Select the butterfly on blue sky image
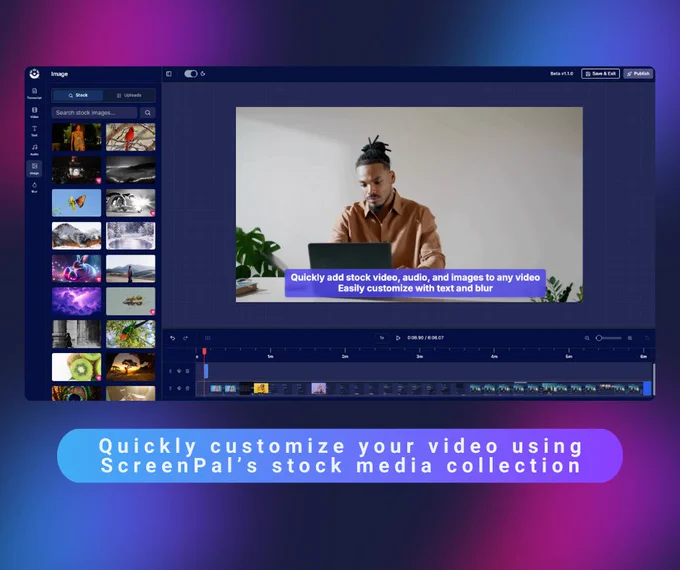Image resolution: width=680 pixels, height=570 pixels. click(x=76, y=203)
